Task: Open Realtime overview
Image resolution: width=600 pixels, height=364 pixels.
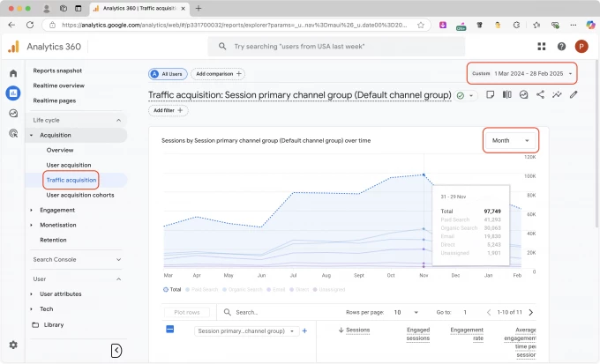Action: [x=58, y=85]
